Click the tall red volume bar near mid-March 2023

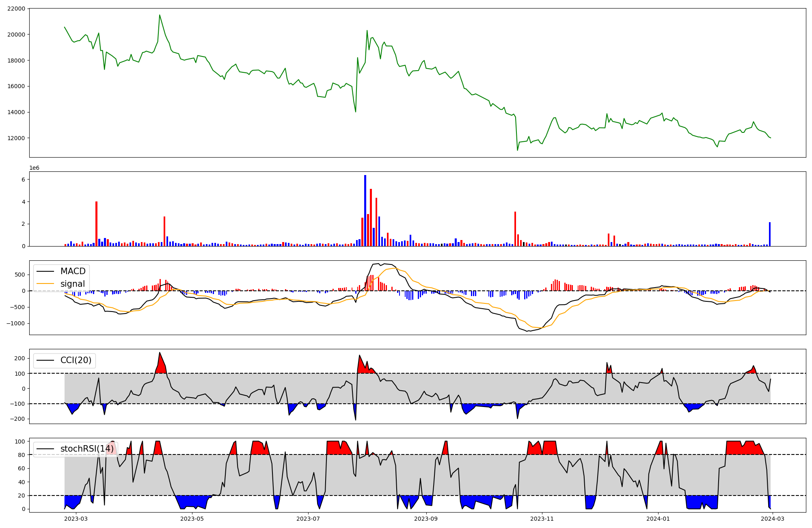click(96, 223)
